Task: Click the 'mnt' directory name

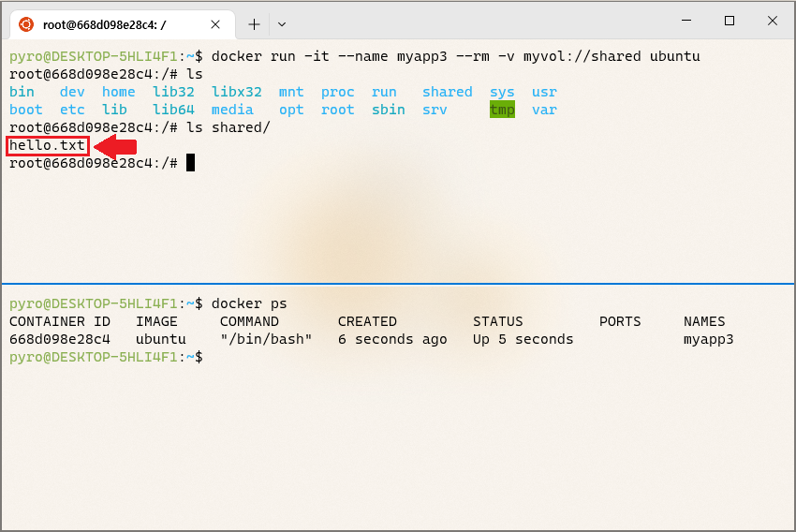Action: pos(291,92)
